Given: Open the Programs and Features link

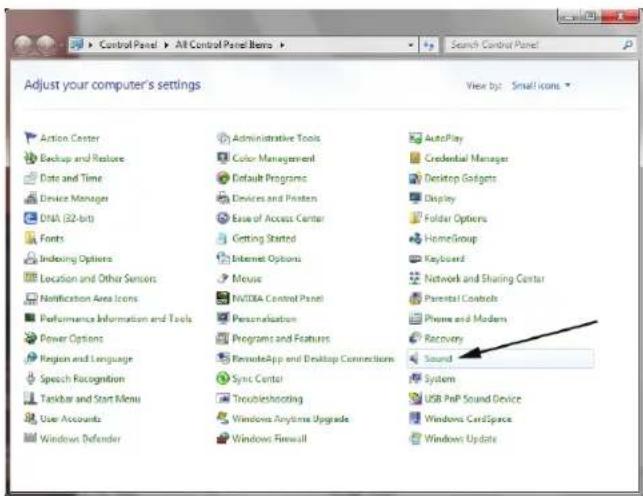Looking at the screenshot, I should [281, 339].
